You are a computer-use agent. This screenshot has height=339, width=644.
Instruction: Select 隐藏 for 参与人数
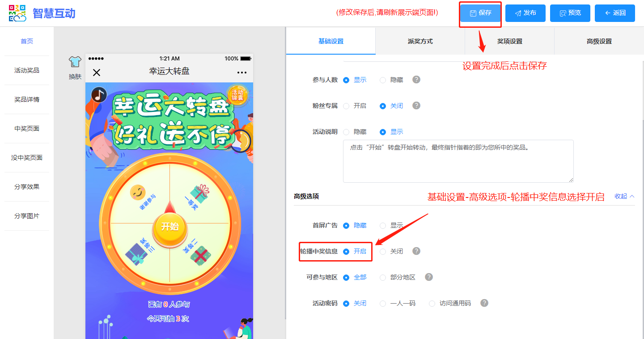[383, 80]
